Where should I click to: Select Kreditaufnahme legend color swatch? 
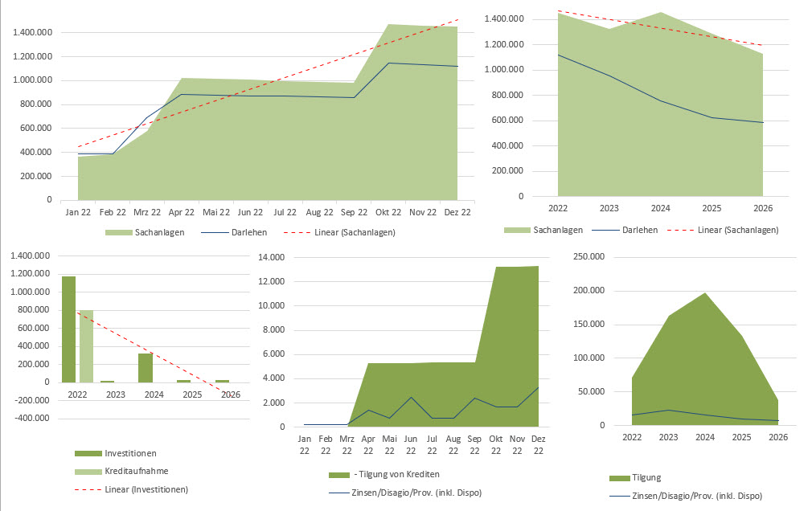(87, 471)
